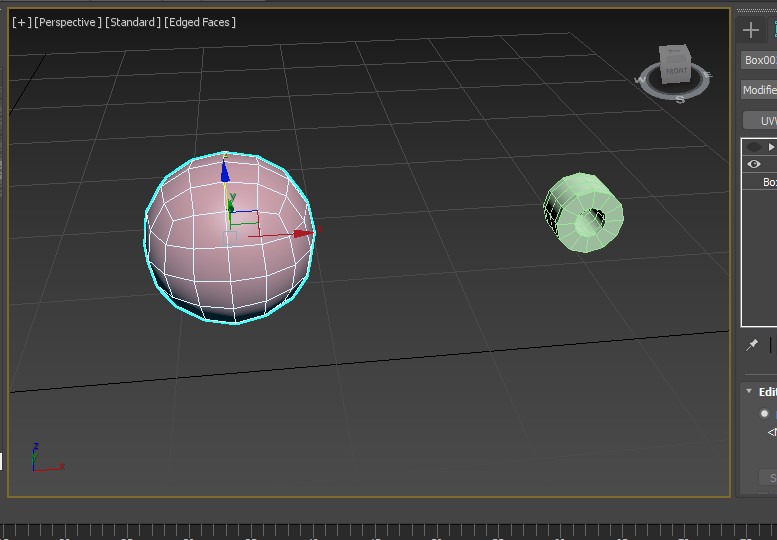Click the red X-axis gizmo arrow

(x=303, y=234)
